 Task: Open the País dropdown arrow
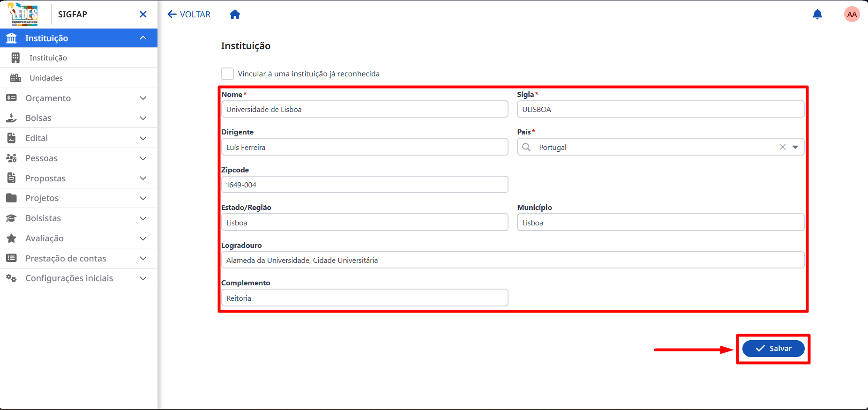(x=795, y=147)
